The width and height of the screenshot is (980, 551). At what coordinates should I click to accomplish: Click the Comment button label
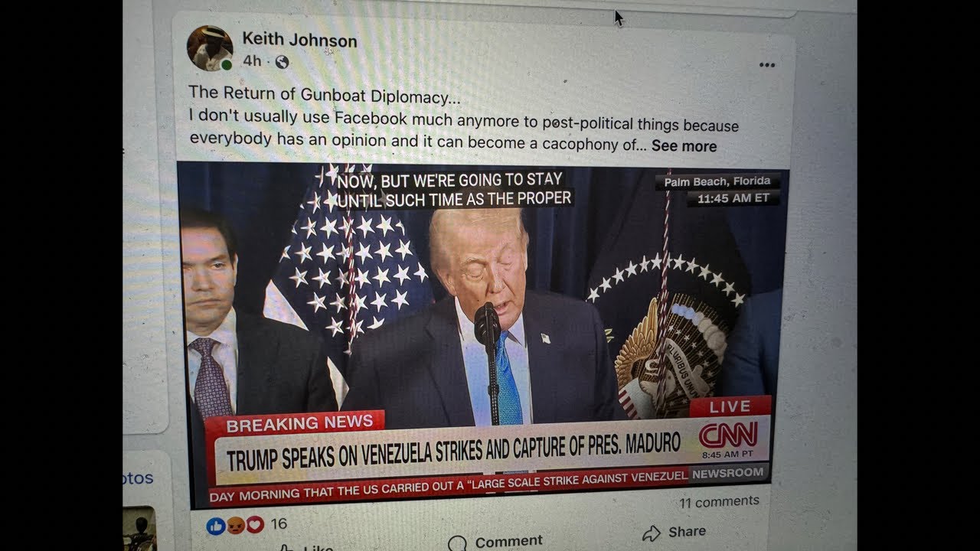(508, 541)
